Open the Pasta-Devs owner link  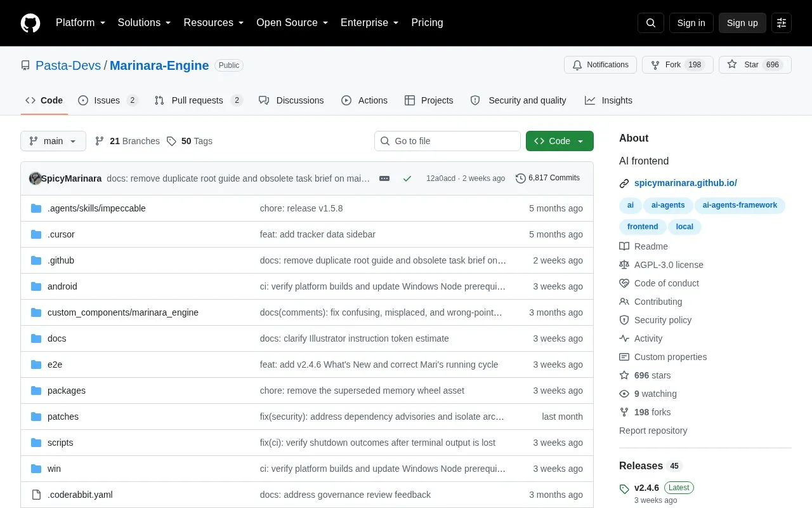(69, 65)
